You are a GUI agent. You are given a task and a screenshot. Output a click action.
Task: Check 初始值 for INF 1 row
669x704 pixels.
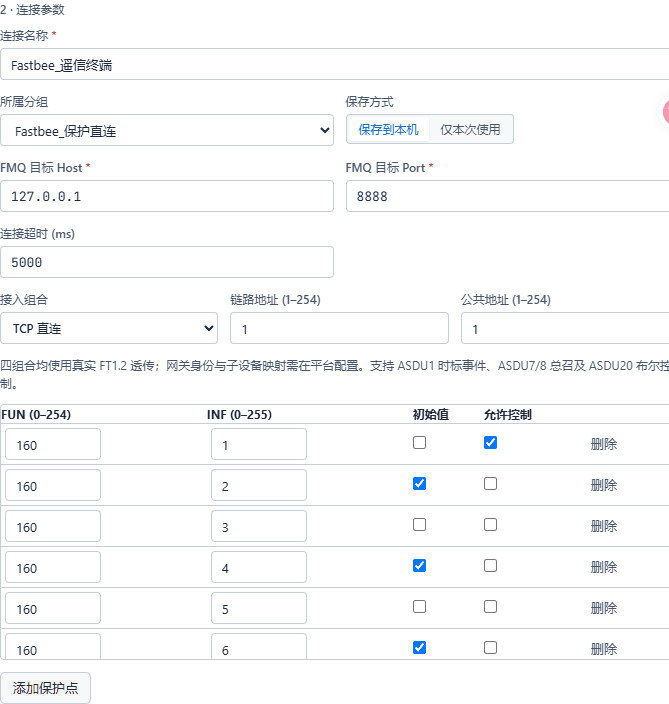pyautogui.click(x=419, y=443)
